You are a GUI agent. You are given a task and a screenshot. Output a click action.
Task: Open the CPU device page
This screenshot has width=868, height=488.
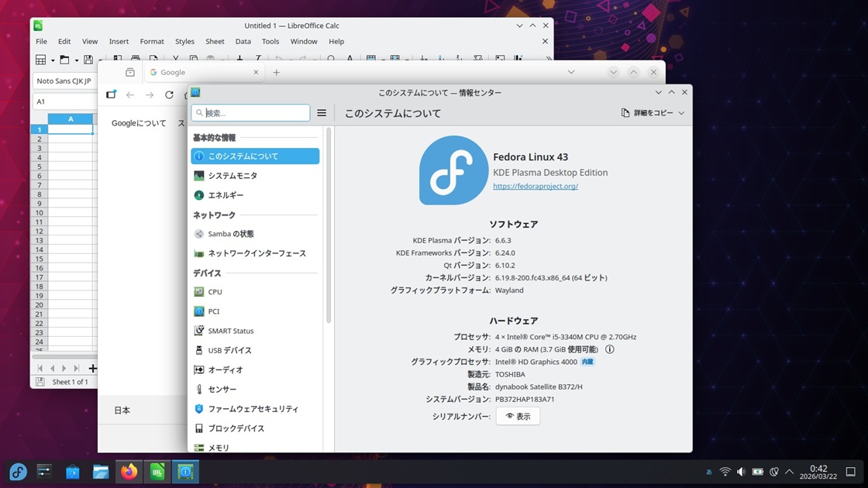pos(215,292)
